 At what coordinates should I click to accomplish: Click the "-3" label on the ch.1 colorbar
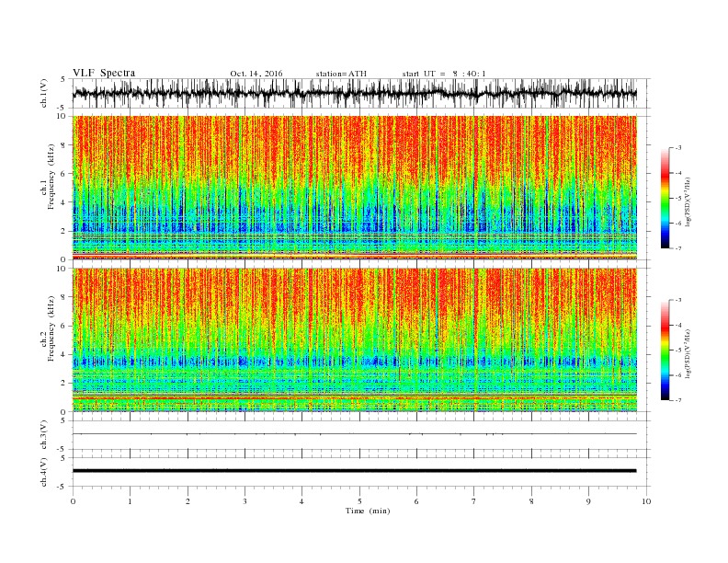[677, 148]
